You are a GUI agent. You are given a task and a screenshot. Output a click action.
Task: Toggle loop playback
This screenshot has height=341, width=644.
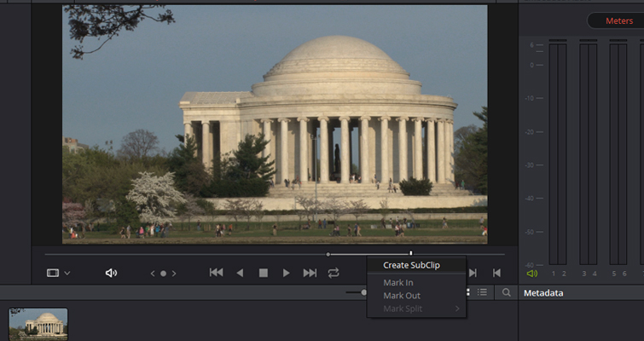point(334,273)
